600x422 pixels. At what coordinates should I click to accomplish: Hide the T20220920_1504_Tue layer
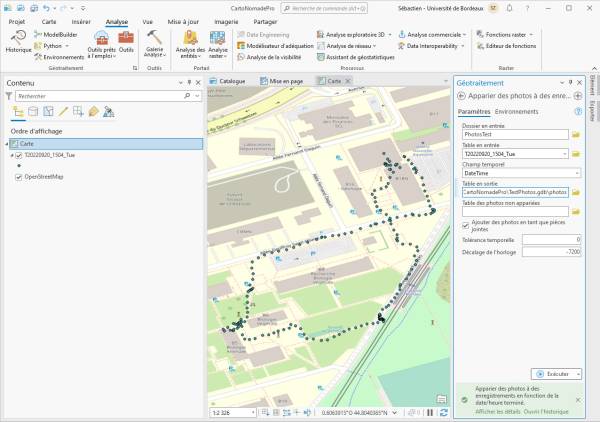(x=19, y=156)
